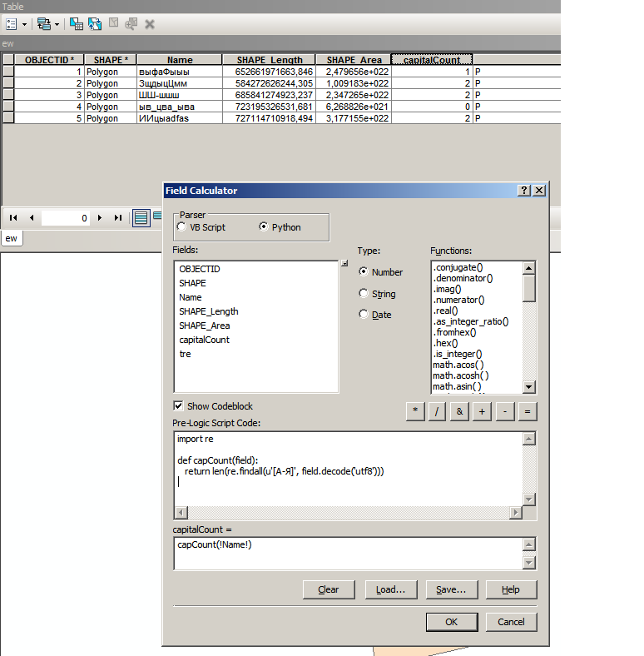
Task: Click the ampersand (&) operator button
Action: (x=459, y=411)
